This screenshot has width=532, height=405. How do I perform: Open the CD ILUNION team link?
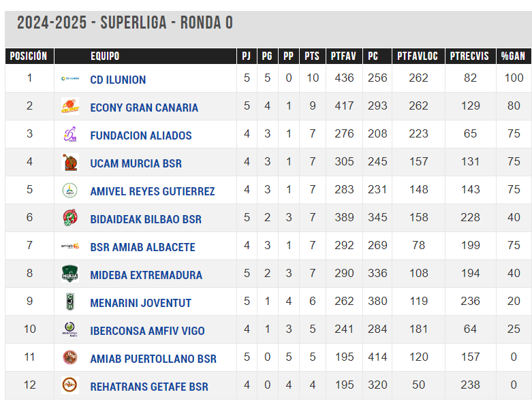click(x=118, y=80)
